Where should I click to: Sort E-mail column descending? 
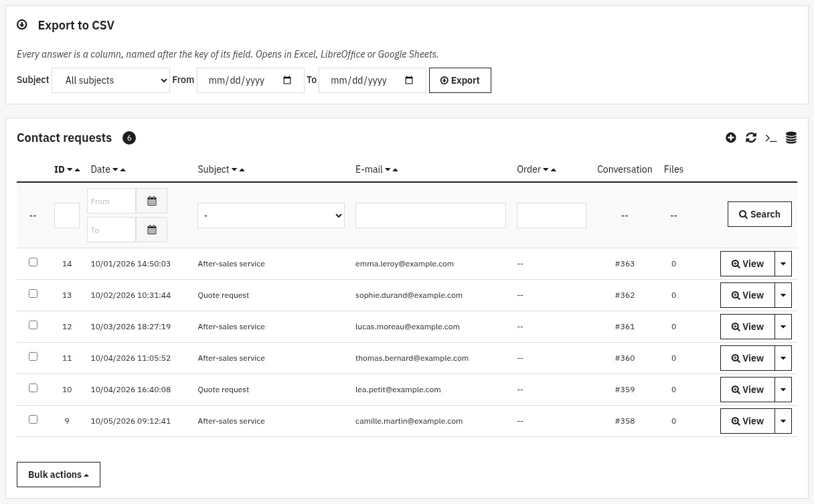(388, 170)
